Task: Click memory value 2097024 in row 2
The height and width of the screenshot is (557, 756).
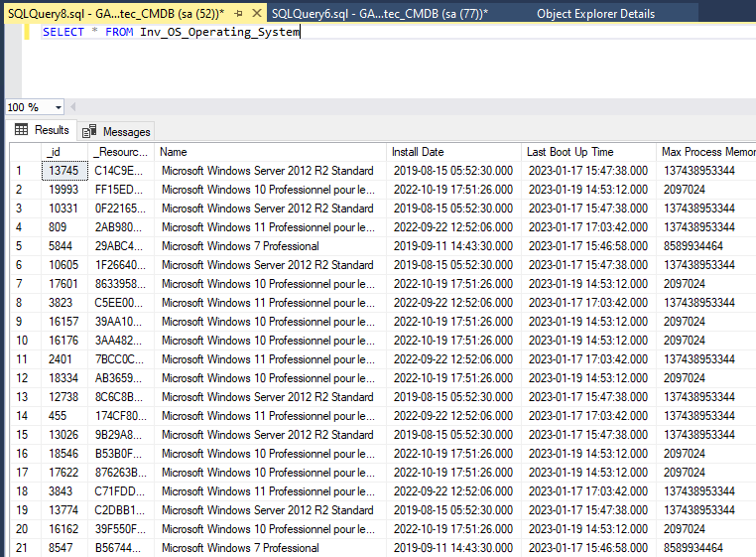Action: click(705, 190)
